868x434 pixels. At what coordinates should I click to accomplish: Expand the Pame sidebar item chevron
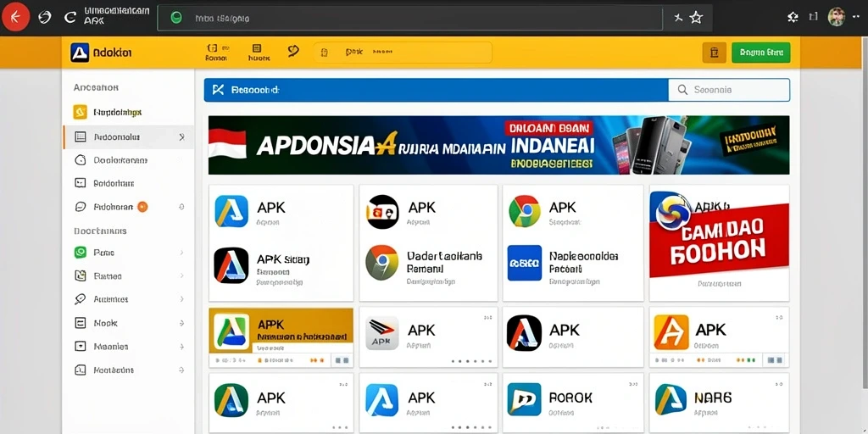tap(181, 253)
